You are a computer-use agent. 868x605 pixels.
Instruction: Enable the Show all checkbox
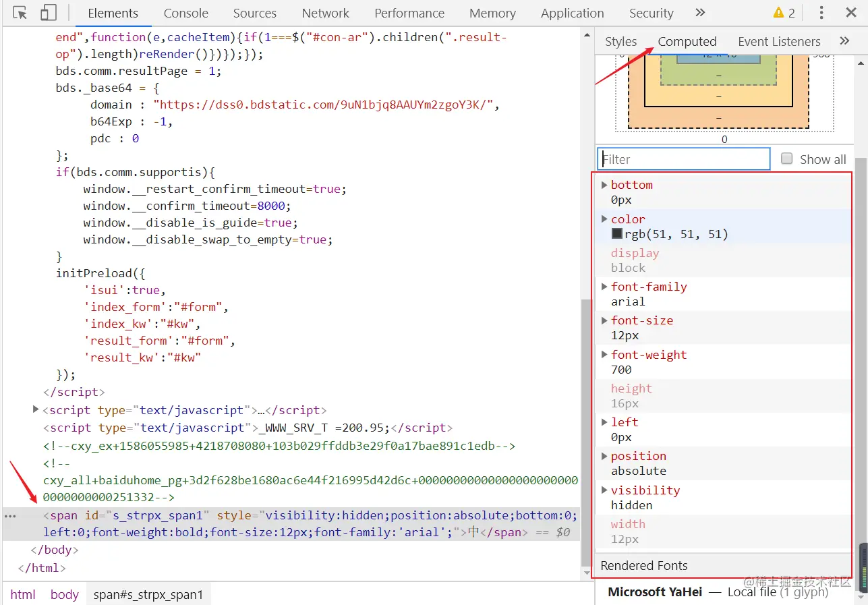pyautogui.click(x=786, y=159)
